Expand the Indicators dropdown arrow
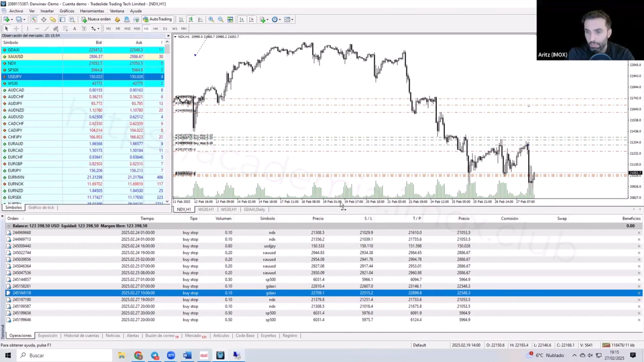The width and height of the screenshot is (644, 362). click(267, 19)
